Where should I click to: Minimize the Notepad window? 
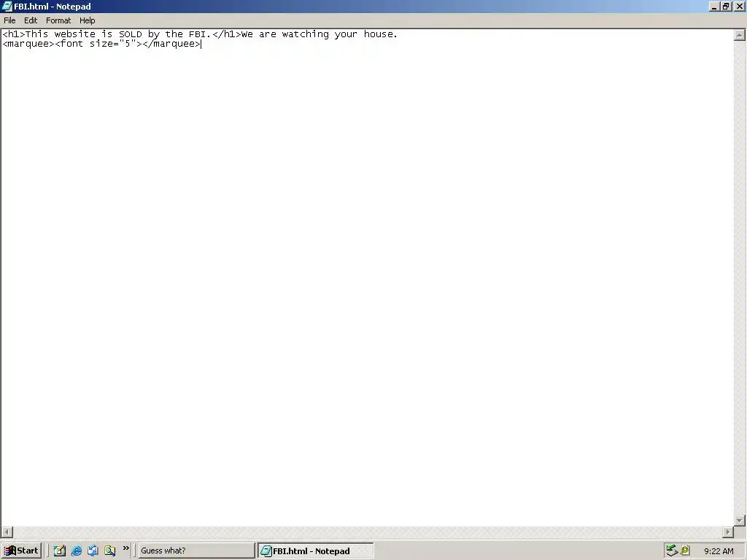point(714,7)
